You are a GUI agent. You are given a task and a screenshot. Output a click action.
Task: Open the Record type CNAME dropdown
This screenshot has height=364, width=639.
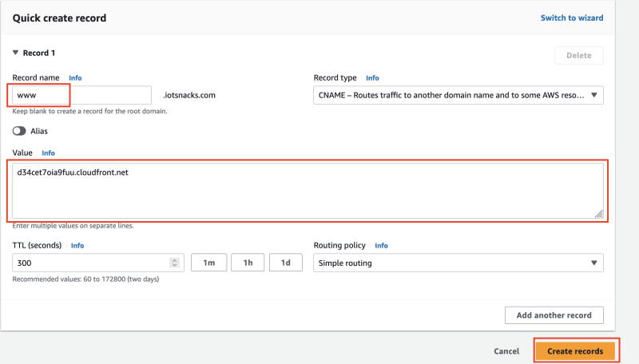458,95
